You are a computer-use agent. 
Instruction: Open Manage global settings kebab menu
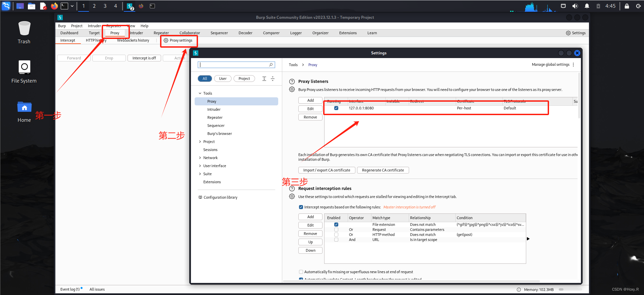pyautogui.click(x=573, y=64)
